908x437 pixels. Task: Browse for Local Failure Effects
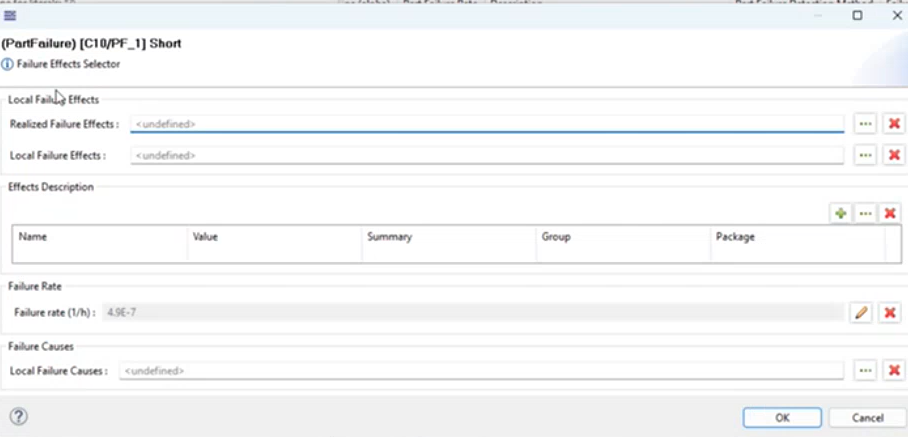pos(865,155)
